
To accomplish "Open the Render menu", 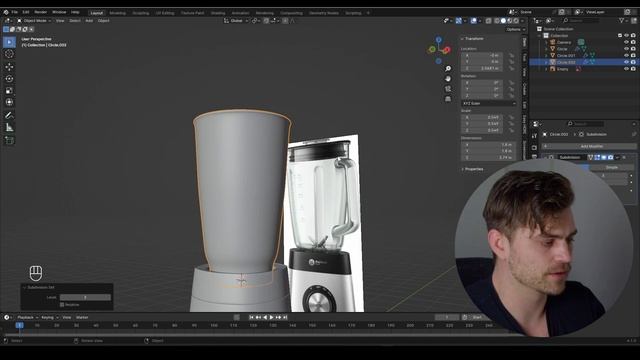I will [40, 12].
